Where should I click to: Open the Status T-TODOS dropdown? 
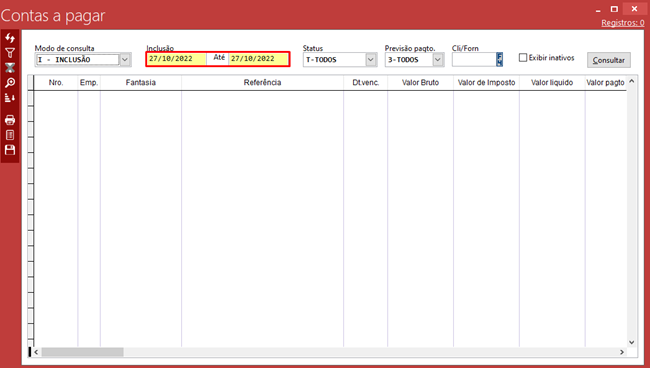[371, 60]
